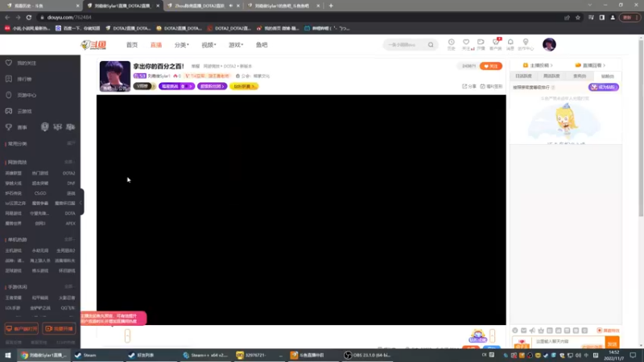
Task: Click the site search input field
Action: pos(405,45)
